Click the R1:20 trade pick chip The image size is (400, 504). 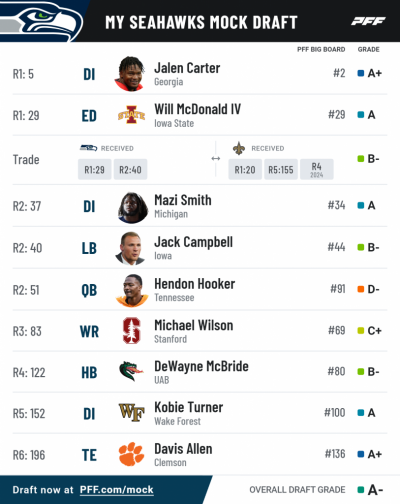click(245, 169)
